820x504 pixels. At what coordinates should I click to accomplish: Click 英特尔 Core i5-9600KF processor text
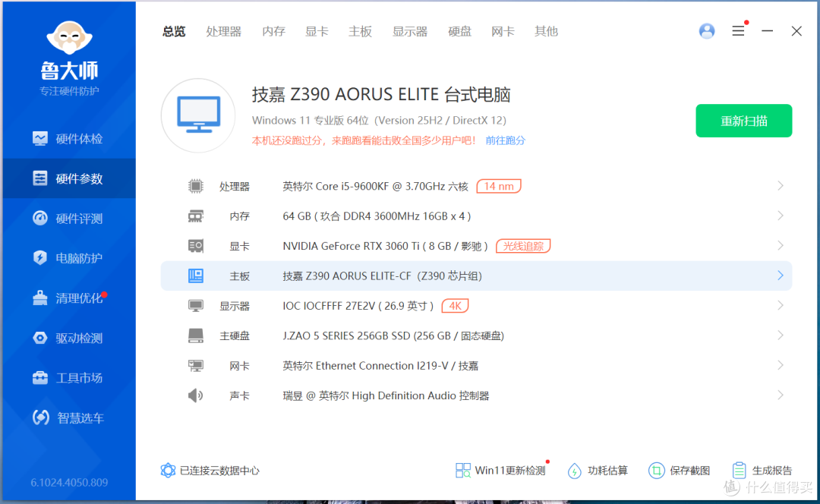375,186
